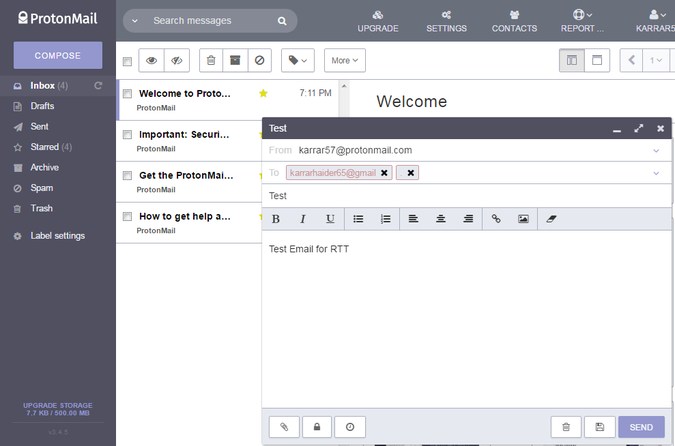675x446 pixels.
Task: Clear formatting with the eraser icon
Action: pos(551,219)
